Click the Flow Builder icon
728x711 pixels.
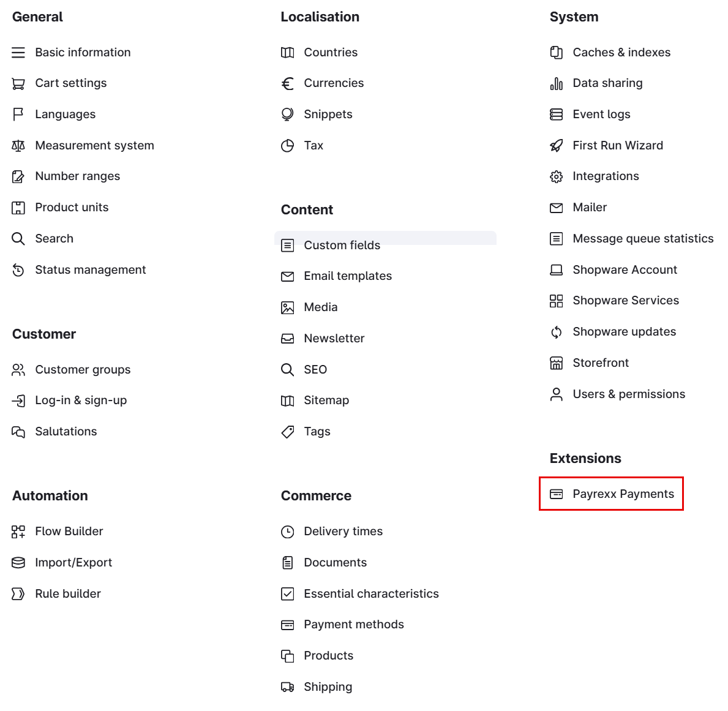pyautogui.click(x=18, y=532)
